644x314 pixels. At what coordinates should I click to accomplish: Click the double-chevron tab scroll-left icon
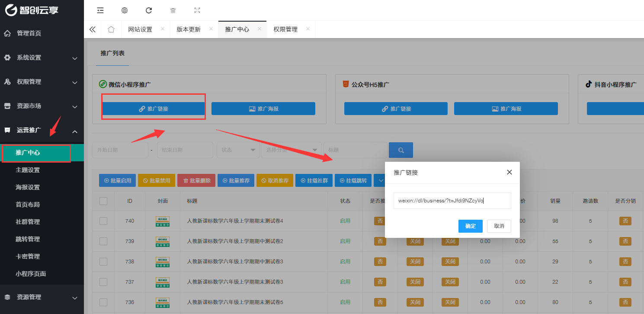[x=92, y=29]
